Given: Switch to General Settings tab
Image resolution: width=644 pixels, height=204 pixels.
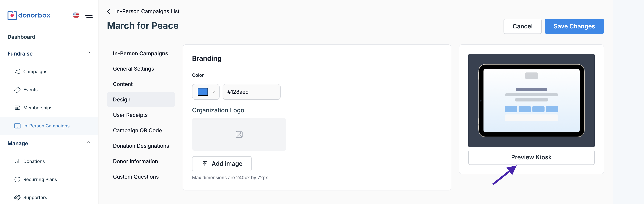Looking at the screenshot, I should (133, 69).
